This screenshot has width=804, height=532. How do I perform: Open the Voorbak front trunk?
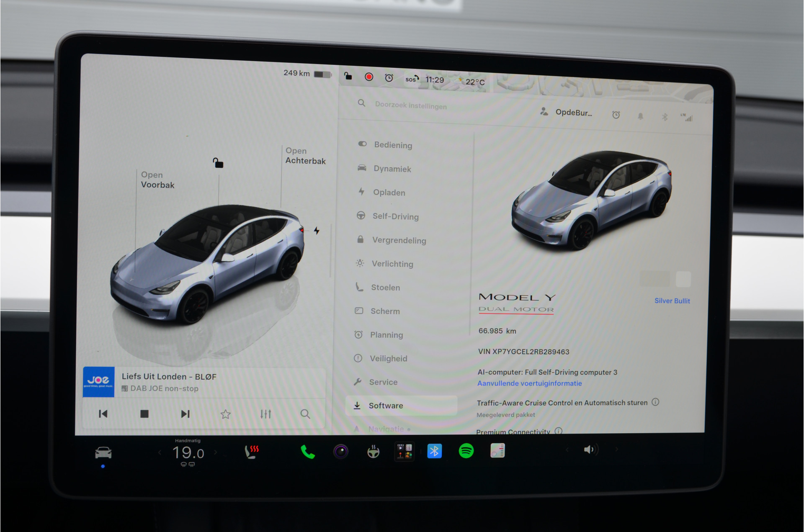(157, 180)
